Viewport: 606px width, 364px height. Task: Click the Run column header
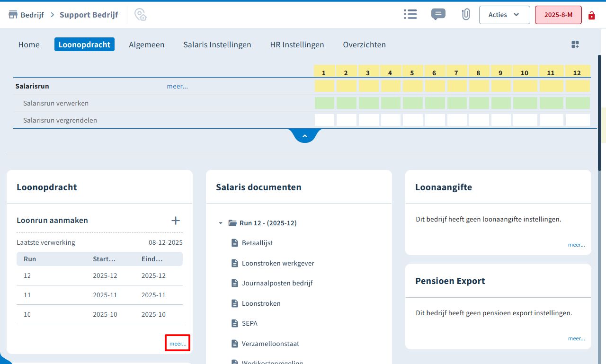(30, 259)
